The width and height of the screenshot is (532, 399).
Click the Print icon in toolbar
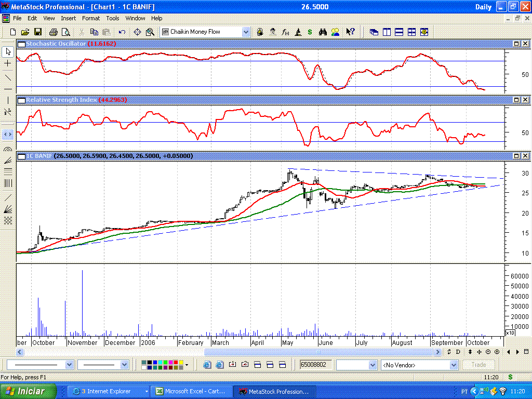[53, 32]
